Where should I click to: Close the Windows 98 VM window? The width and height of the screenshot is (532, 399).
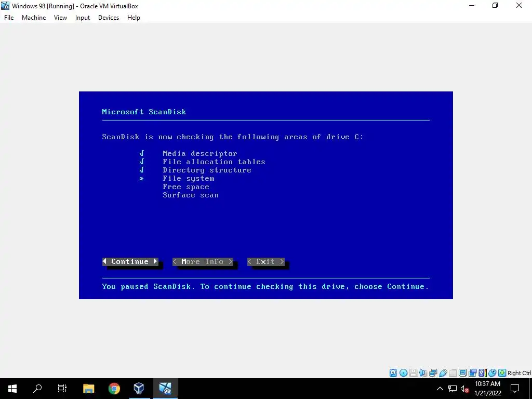point(519,6)
